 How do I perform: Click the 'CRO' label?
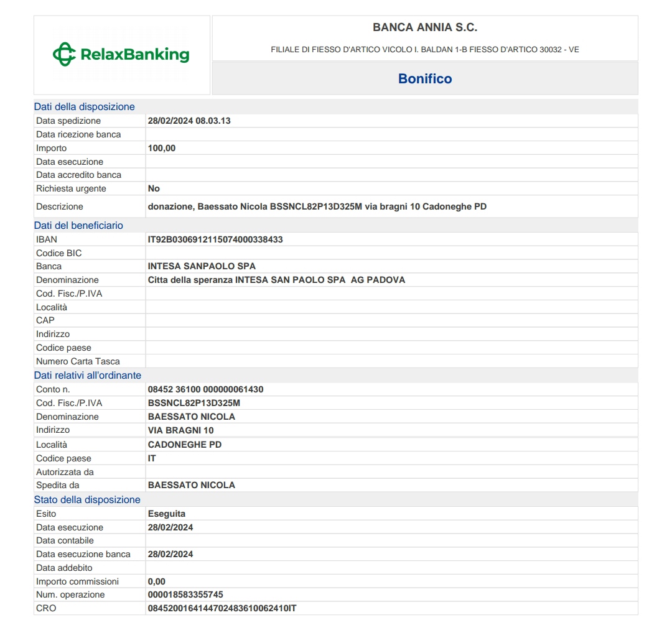tap(46, 608)
